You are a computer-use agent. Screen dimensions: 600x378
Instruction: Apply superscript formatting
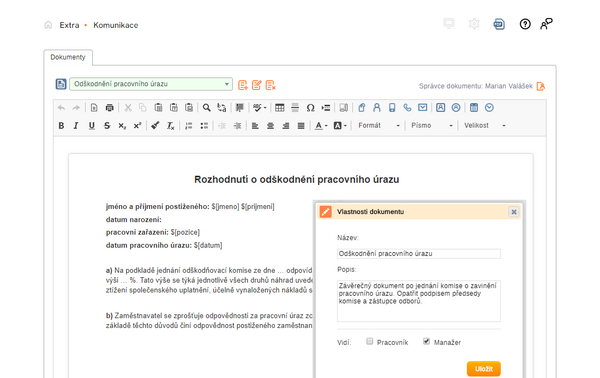coord(137,125)
